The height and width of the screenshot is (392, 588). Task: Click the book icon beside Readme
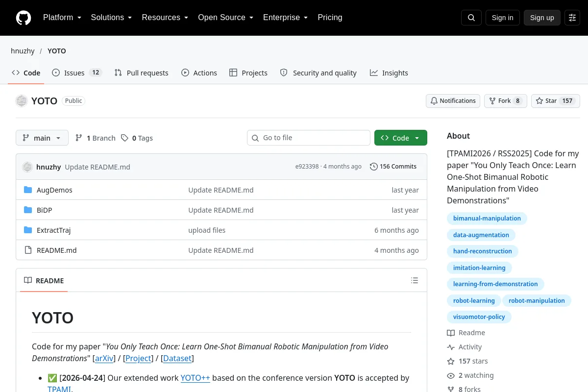point(451,333)
